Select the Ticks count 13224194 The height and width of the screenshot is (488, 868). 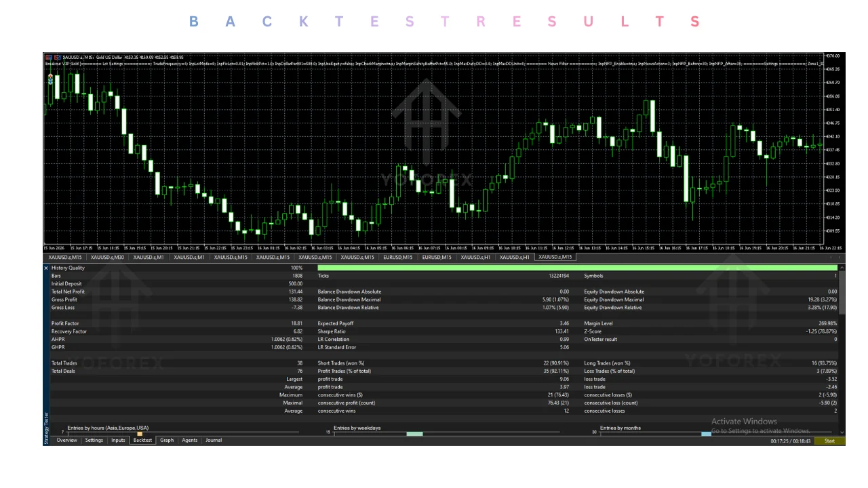[559, 276]
